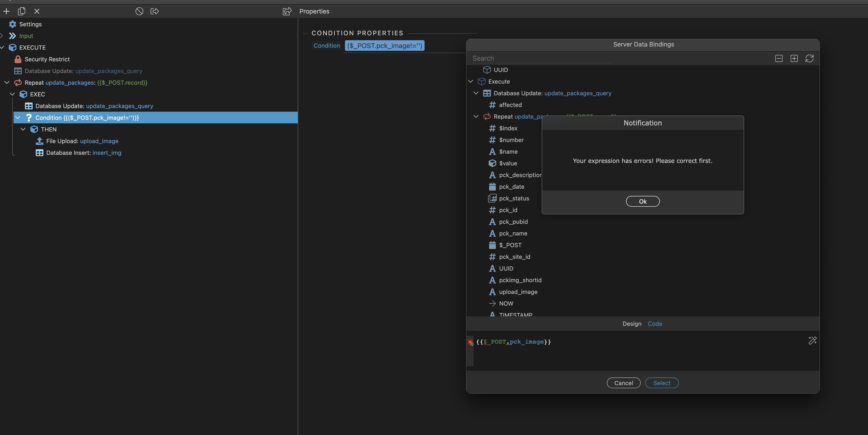Collapse the EXEC node
Image resolution: width=868 pixels, height=435 pixels.
pos(12,94)
